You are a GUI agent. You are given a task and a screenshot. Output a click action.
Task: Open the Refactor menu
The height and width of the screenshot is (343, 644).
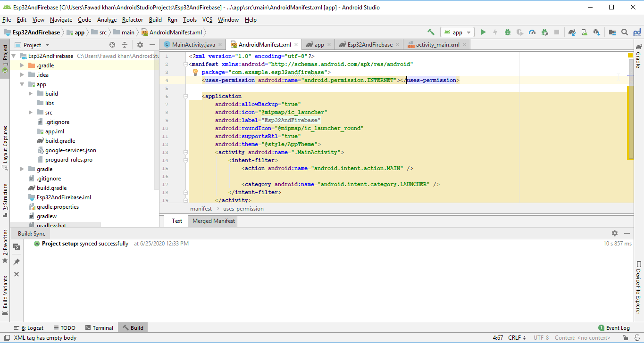pos(132,20)
